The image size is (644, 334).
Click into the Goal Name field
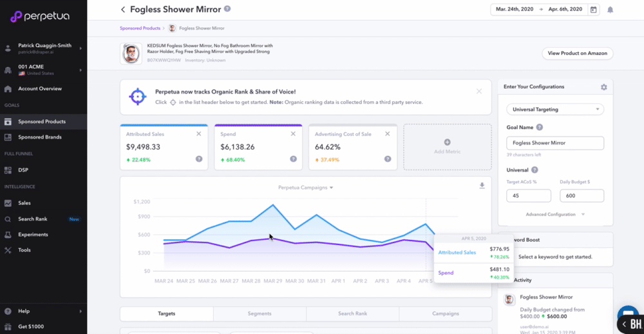click(555, 143)
